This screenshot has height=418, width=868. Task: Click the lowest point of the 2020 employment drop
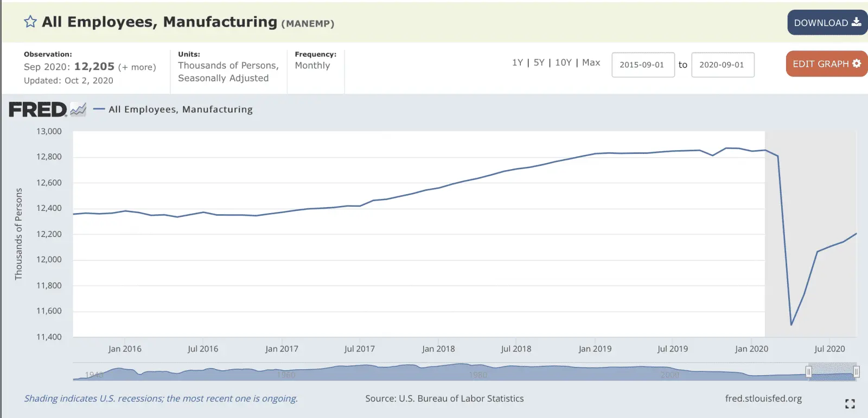click(792, 325)
